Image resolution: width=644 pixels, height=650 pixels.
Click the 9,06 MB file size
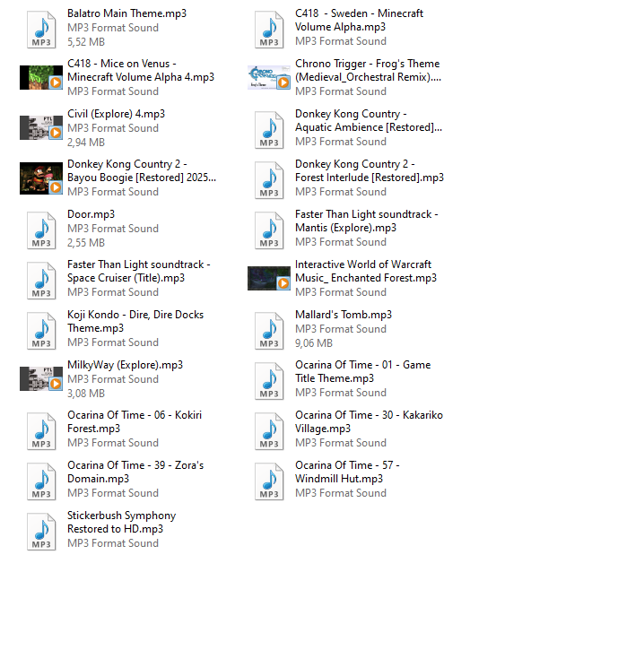[x=314, y=342]
